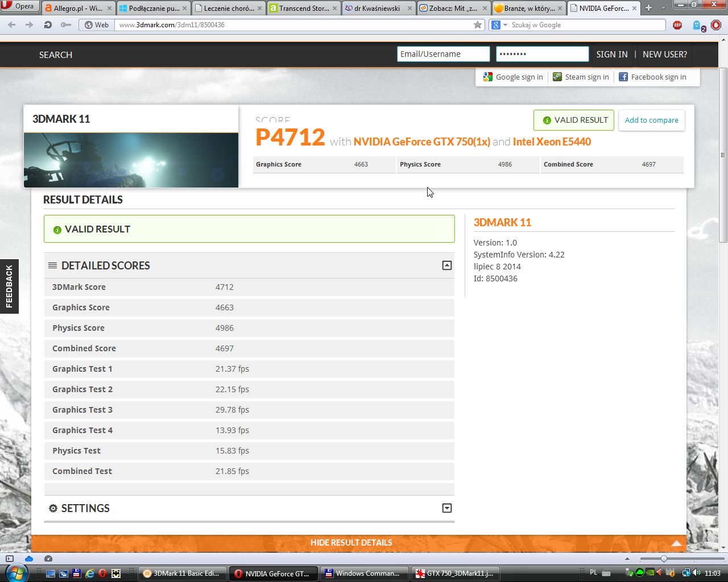Open the Opera Turbo status icon

click(x=48, y=559)
